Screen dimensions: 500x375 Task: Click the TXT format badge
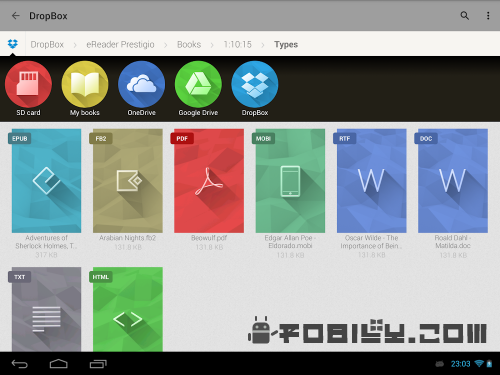[x=20, y=277]
